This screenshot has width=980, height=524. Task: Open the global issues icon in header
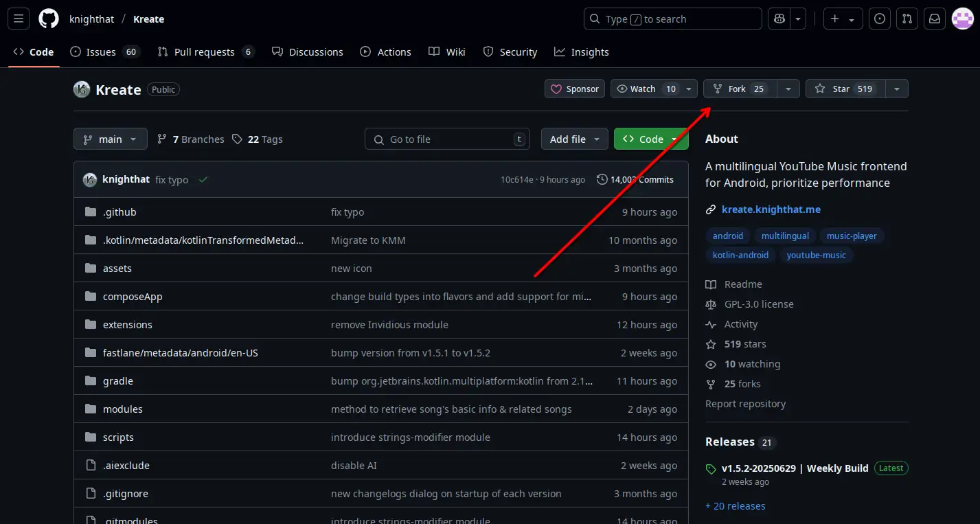880,19
